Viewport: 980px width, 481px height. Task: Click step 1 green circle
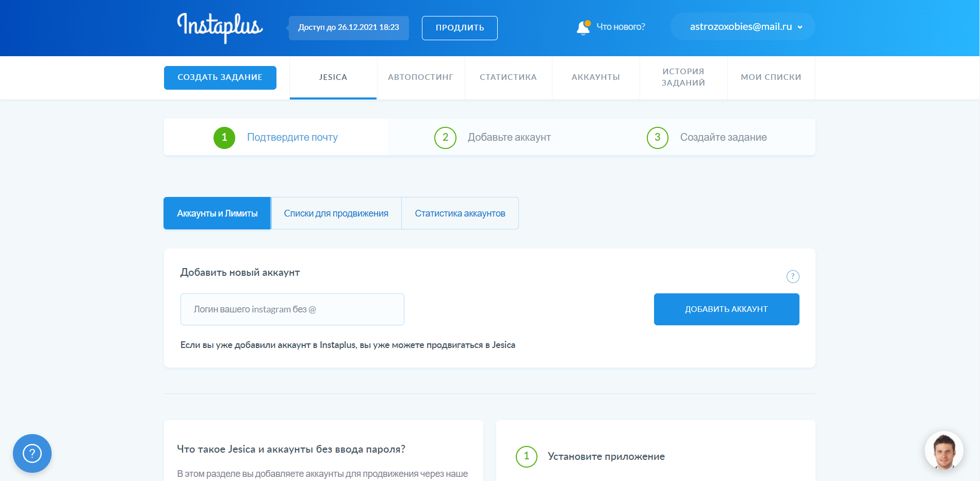tap(224, 138)
